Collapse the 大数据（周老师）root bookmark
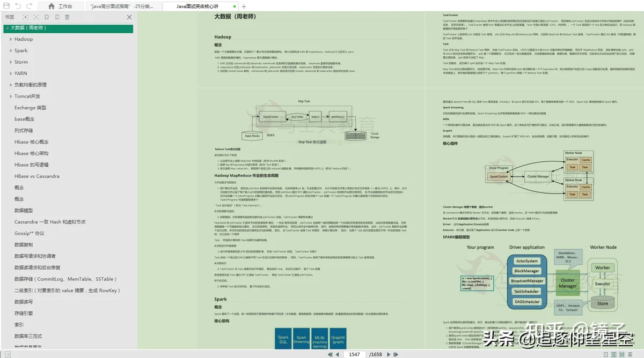Screen dimensions: 644x358 click(6, 28)
